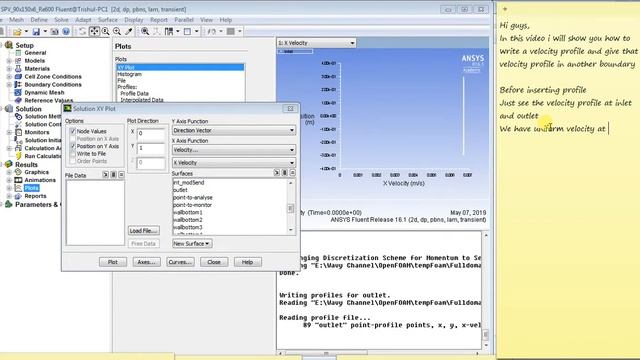
Task: Click the Curves... button
Action: tap(180, 262)
